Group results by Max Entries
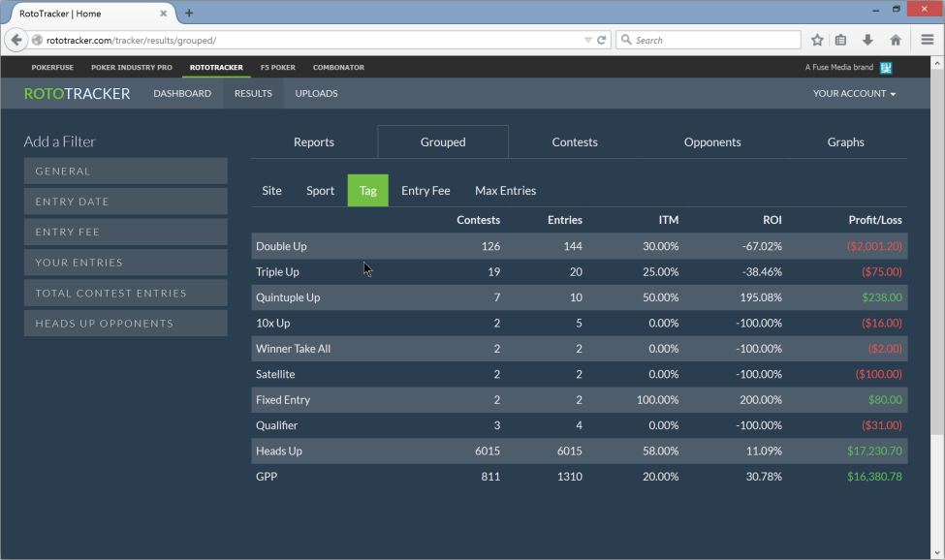Image resolution: width=945 pixels, height=560 pixels. 505,190
